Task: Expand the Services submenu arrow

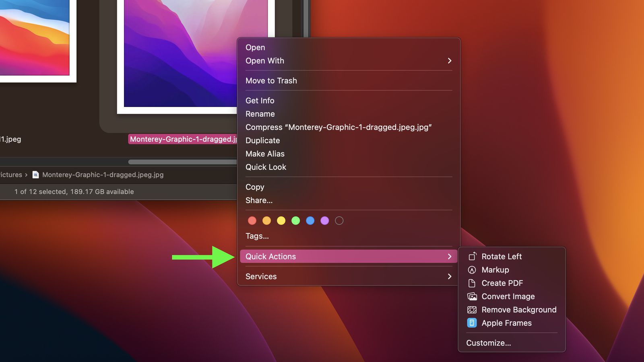Action: pos(449,276)
